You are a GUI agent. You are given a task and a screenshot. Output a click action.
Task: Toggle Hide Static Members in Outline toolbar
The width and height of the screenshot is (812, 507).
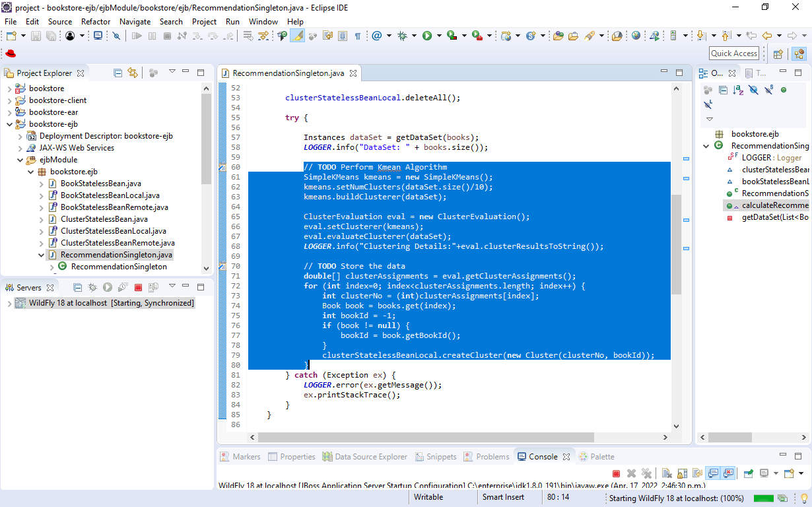pyautogui.click(x=768, y=90)
